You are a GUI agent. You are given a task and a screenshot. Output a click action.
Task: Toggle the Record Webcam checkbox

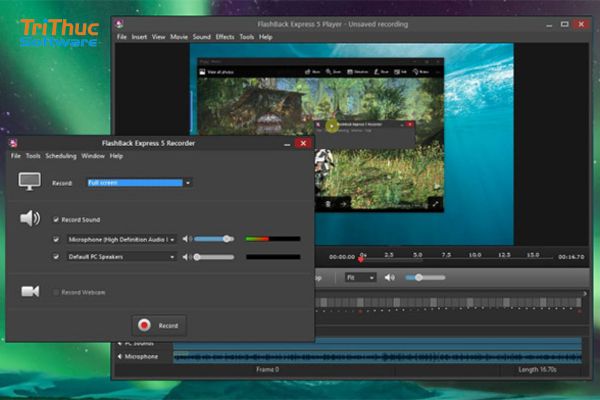point(56,292)
